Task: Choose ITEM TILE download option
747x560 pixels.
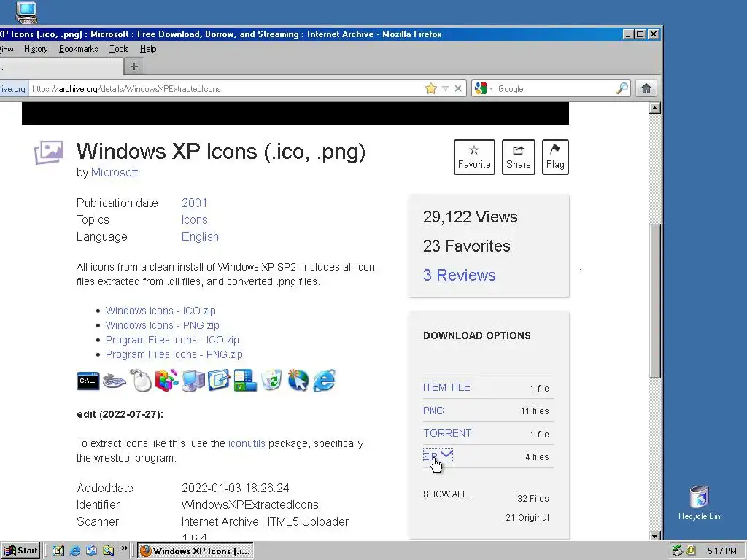Action: (x=446, y=388)
